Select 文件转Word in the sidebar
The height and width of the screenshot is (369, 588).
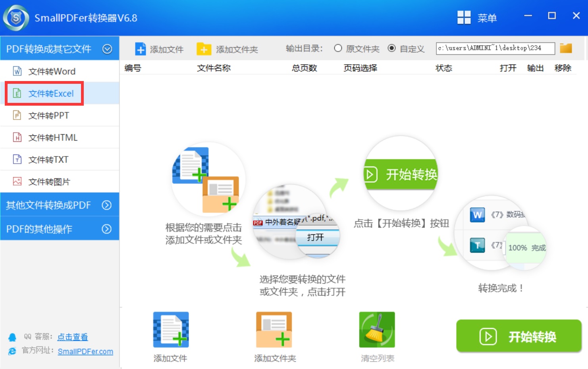click(52, 71)
